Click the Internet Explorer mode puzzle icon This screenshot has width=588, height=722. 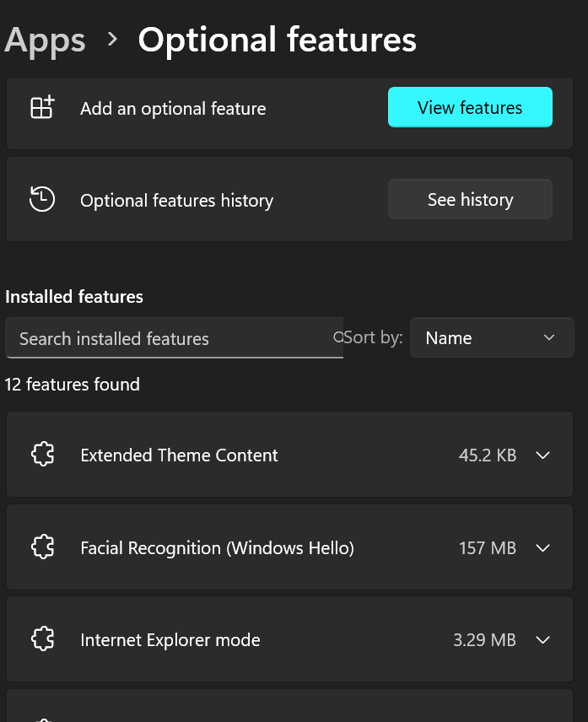pos(43,638)
